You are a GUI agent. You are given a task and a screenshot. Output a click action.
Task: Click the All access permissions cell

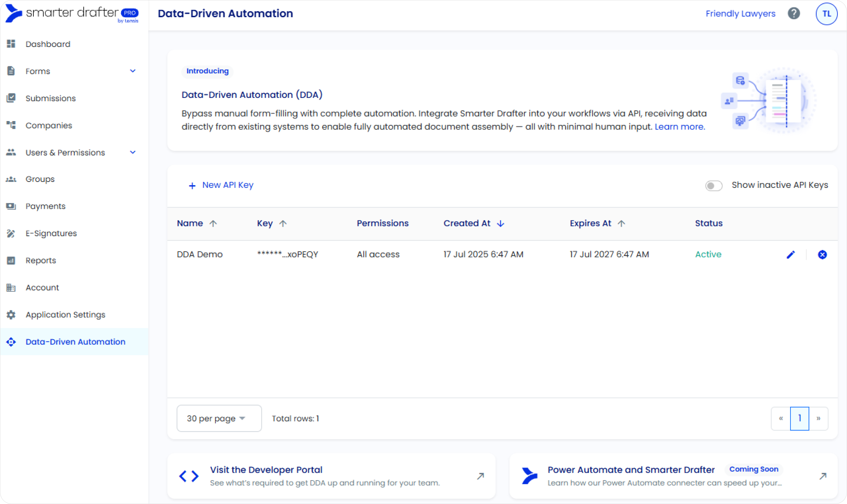pyautogui.click(x=378, y=254)
